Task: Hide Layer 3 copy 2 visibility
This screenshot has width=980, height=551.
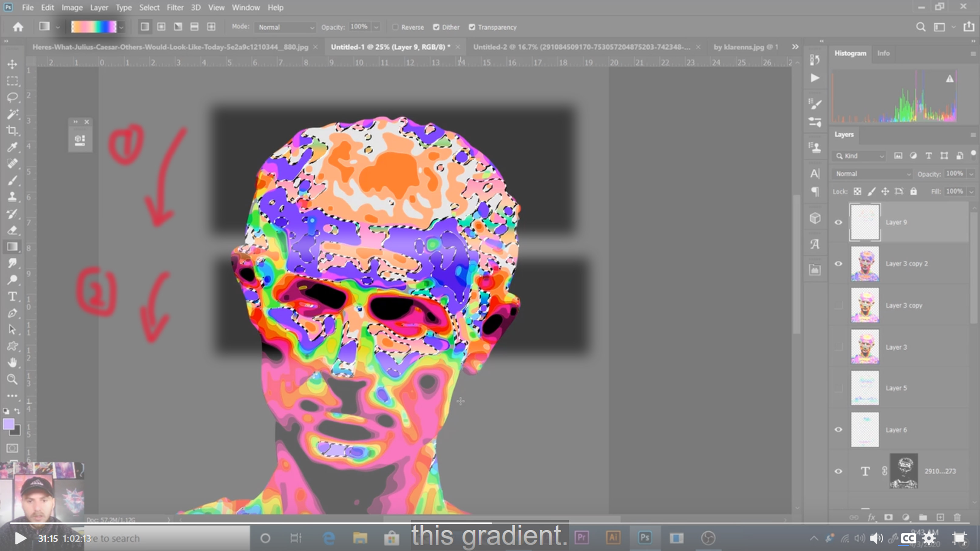Action: click(839, 264)
